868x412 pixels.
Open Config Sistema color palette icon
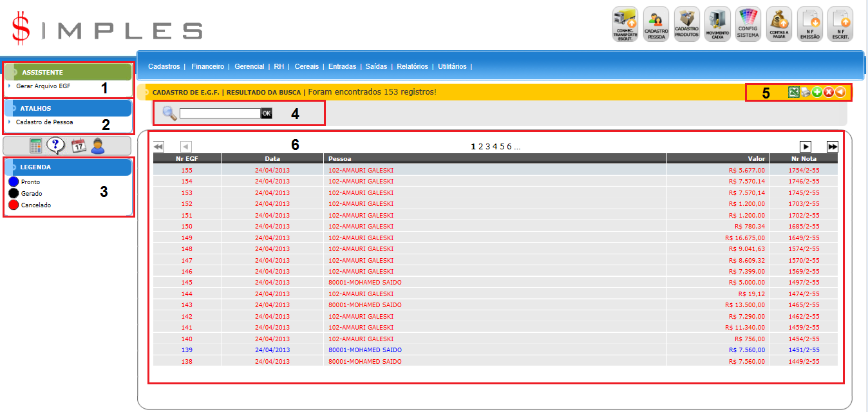(x=748, y=24)
